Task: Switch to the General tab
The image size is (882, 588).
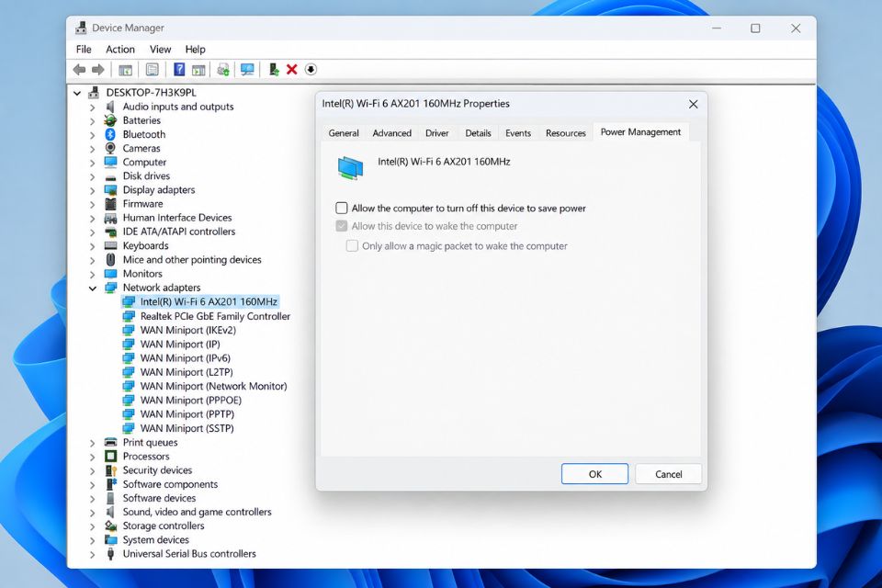Action: (343, 133)
